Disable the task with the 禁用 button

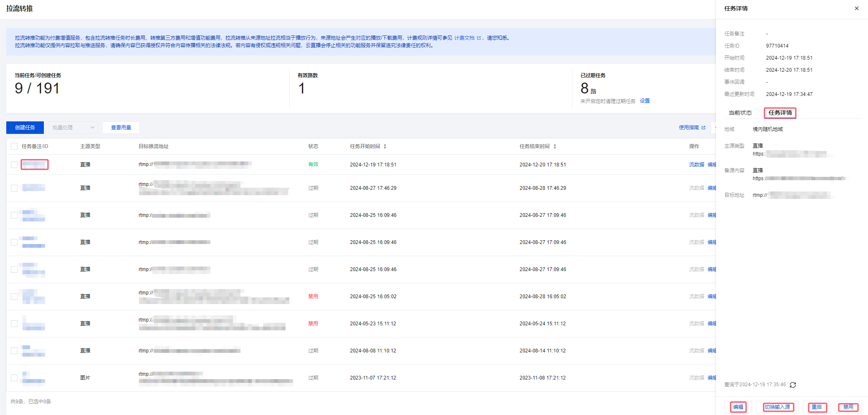click(848, 407)
